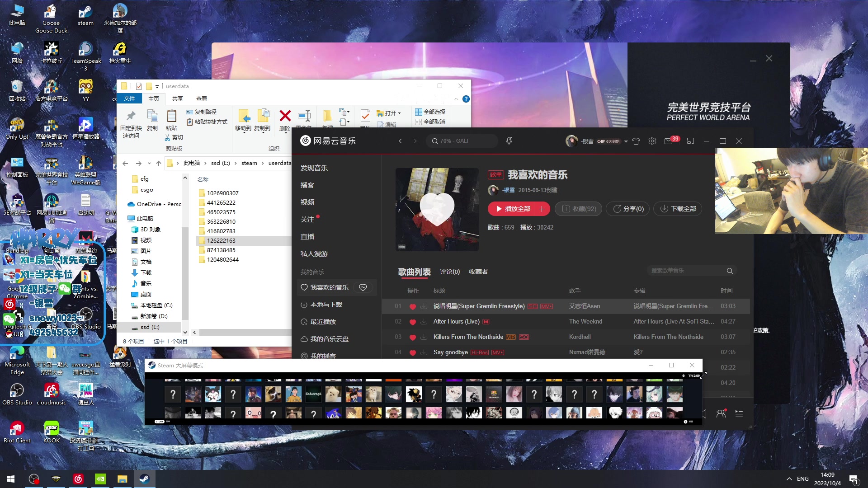Screen dimensions: 868x488
Task: Open 私人漫游 in the sidebar
Action: (314, 254)
